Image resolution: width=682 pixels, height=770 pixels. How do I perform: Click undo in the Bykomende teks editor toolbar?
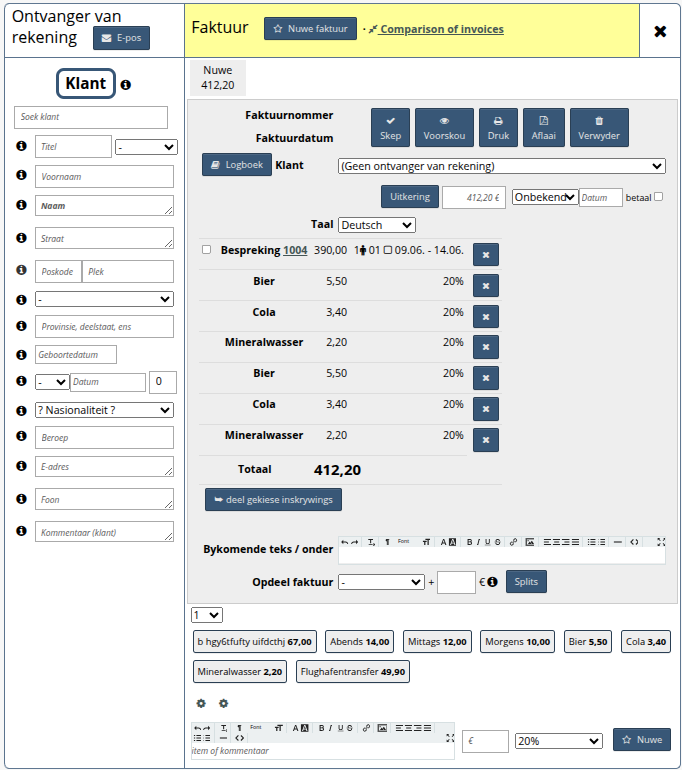point(344,542)
